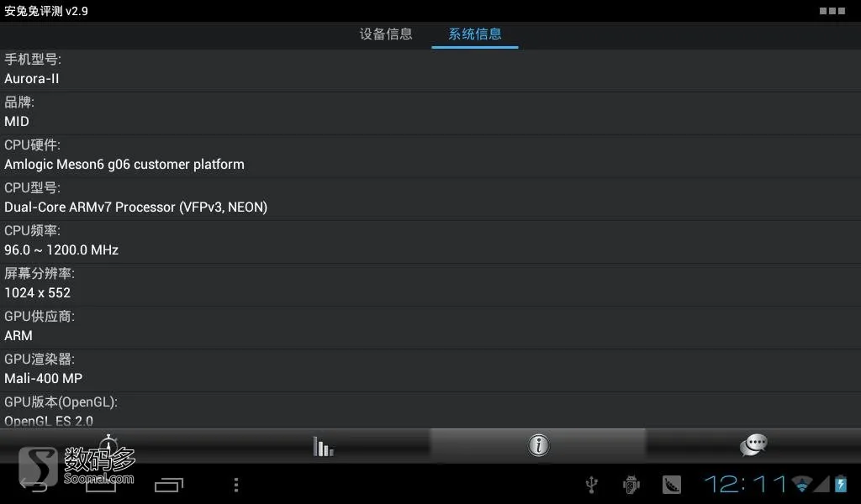Tap the USB connection status icon
Screen dimensions: 861x504
click(591, 484)
